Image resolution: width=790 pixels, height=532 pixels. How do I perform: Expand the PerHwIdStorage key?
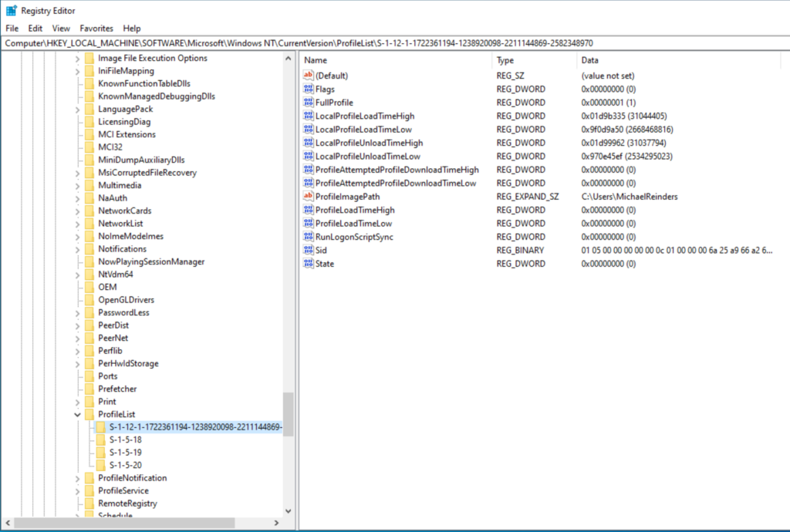click(77, 364)
